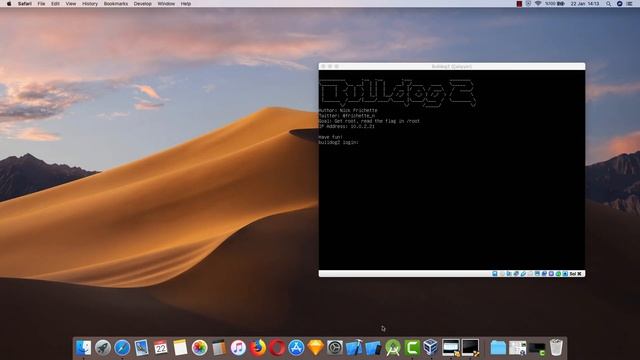Open Trash in the Dock

pyautogui.click(x=556, y=348)
